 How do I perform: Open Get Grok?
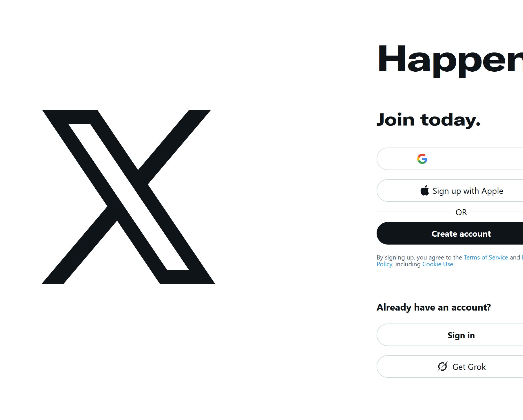[469, 367]
